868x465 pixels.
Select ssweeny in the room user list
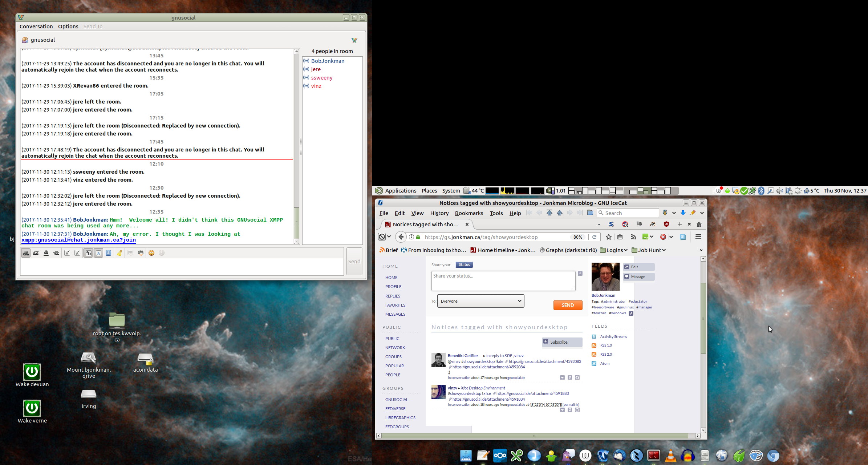pos(321,78)
